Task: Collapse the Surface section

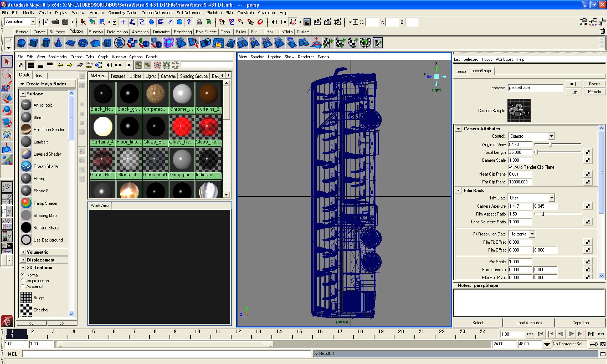Action: click(23, 94)
